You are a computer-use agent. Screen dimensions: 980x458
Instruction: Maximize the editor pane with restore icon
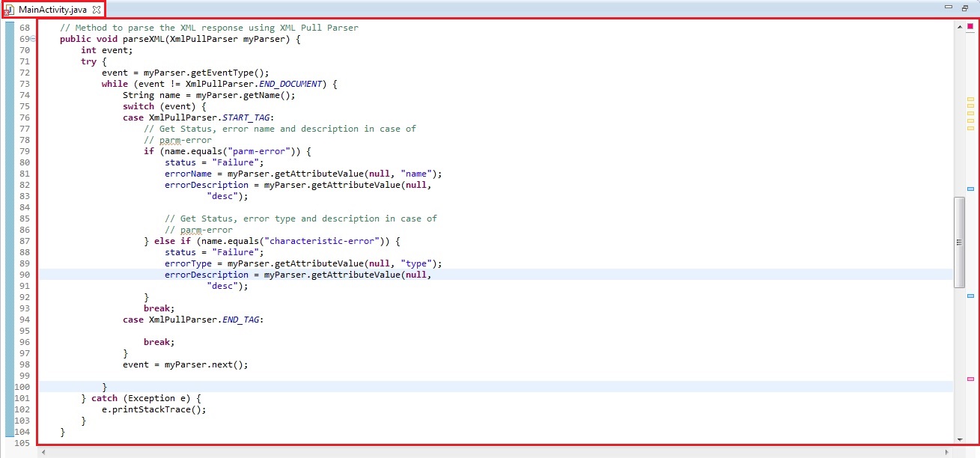(x=965, y=7)
